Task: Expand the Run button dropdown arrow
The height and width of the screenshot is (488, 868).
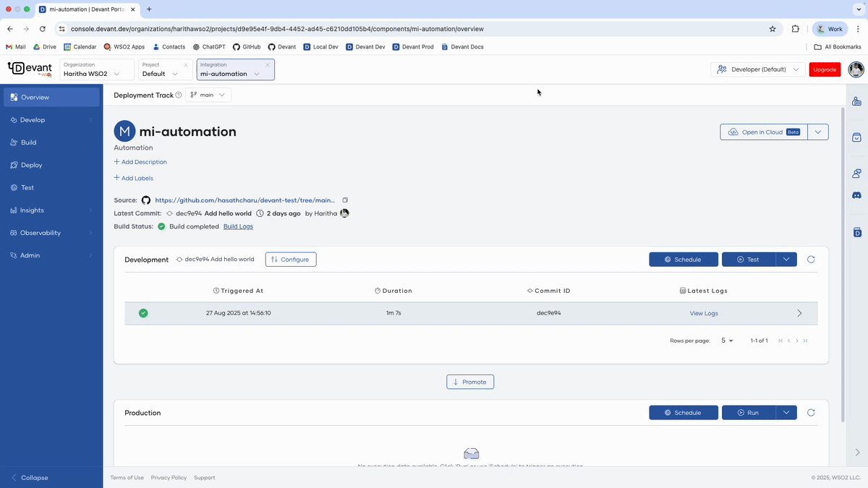Action: pos(786,413)
